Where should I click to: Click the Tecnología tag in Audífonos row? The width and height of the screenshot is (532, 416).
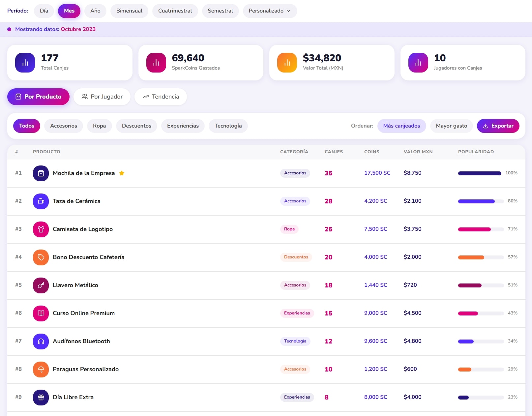295,341
